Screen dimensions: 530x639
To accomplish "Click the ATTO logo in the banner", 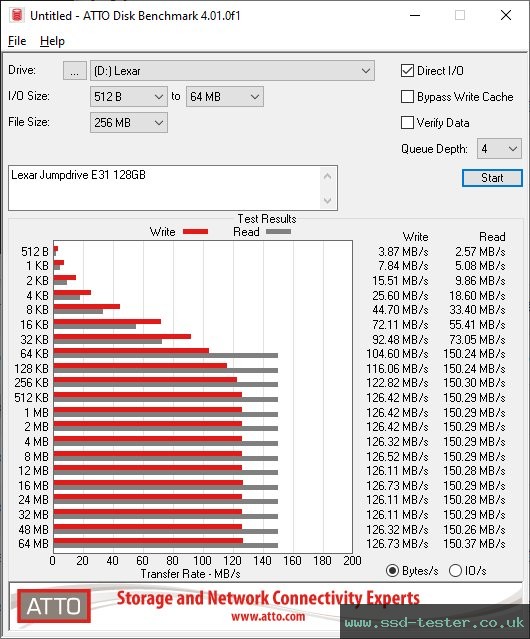I will pos(54,606).
